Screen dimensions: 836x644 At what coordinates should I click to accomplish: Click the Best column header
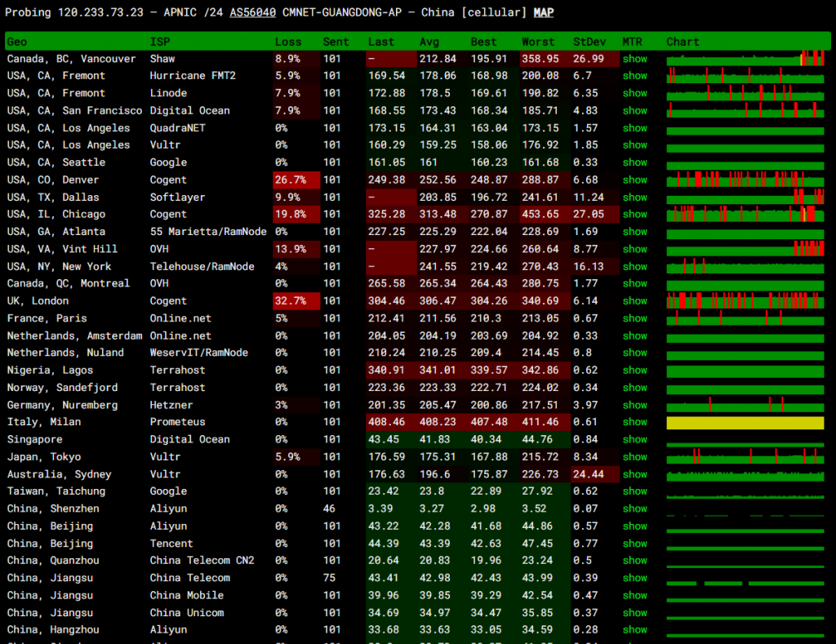[x=483, y=42]
